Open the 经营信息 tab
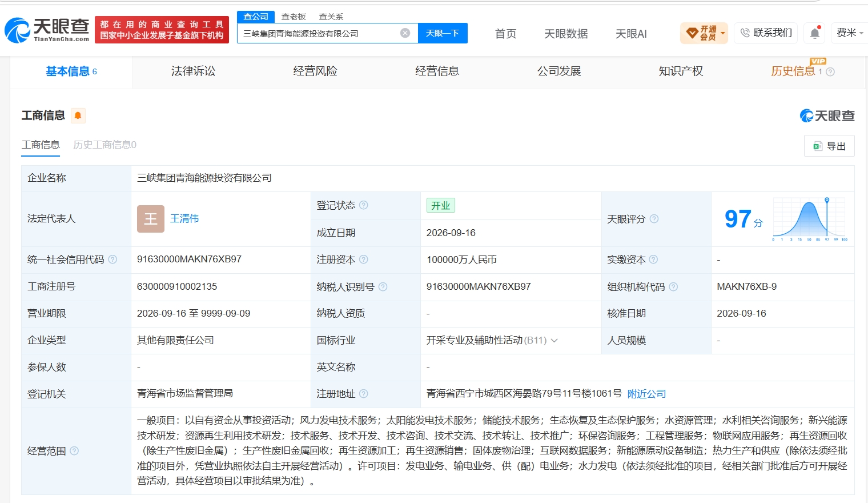The height and width of the screenshot is (503, 868). click(x=437, y=71)
